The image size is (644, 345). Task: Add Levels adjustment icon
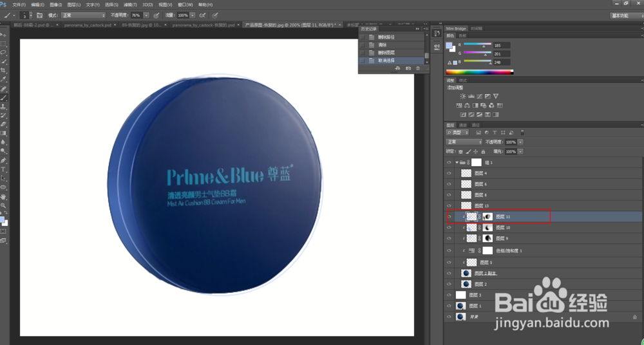(x=471, y=96)
